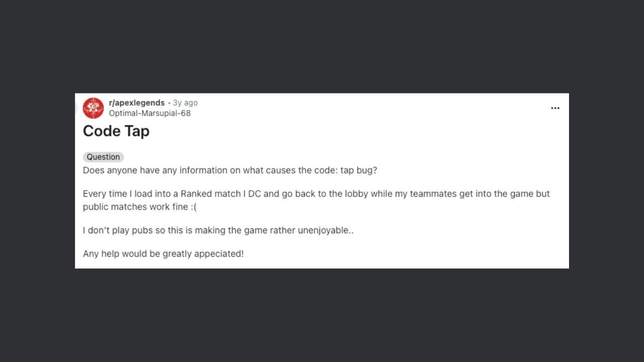644x362 pixels.
Task: Click the "I don't play pubs" paragraph
Action: (218, 230)
